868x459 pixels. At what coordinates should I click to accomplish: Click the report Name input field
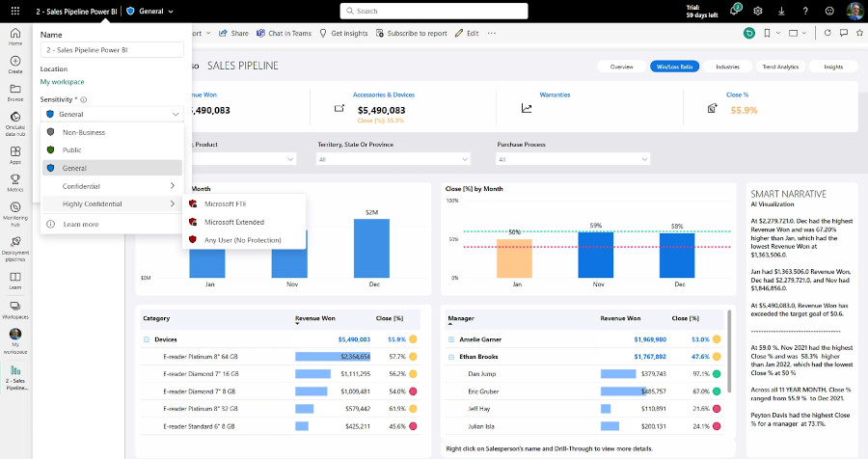pyautogui.click(x=112, y=50)
